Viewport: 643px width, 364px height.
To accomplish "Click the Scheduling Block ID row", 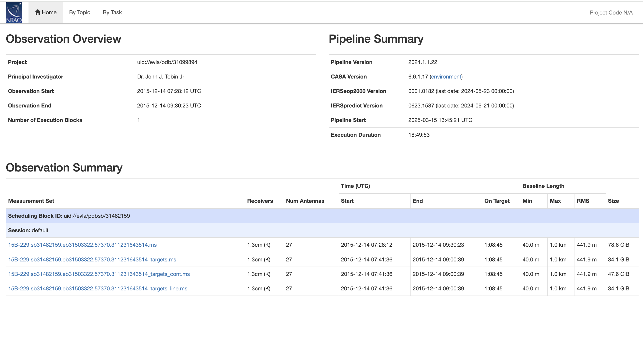I will (x=322, y=216).
